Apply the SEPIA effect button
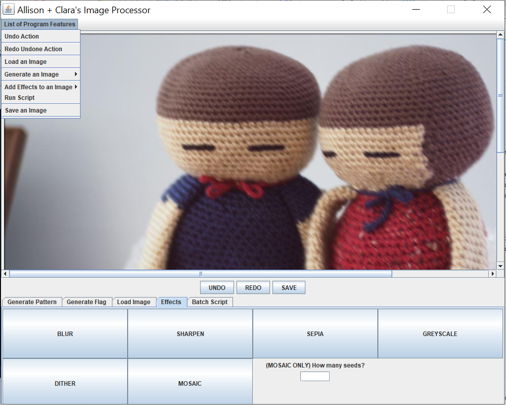This screenshot has width=506, height=405. [x=315, y=334]
